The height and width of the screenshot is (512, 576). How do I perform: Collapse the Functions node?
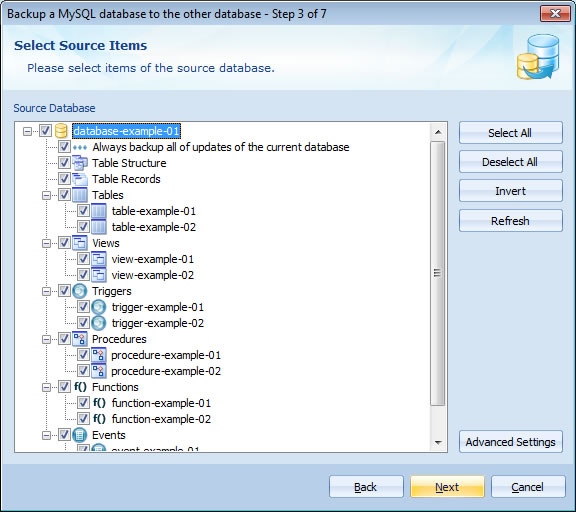tap(46, 387)
